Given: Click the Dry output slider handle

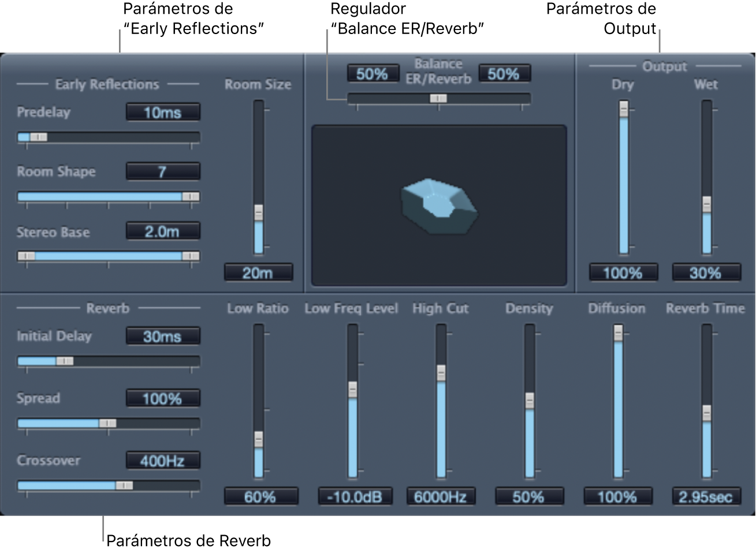Looking at the screenshot, I should point(624,109).
